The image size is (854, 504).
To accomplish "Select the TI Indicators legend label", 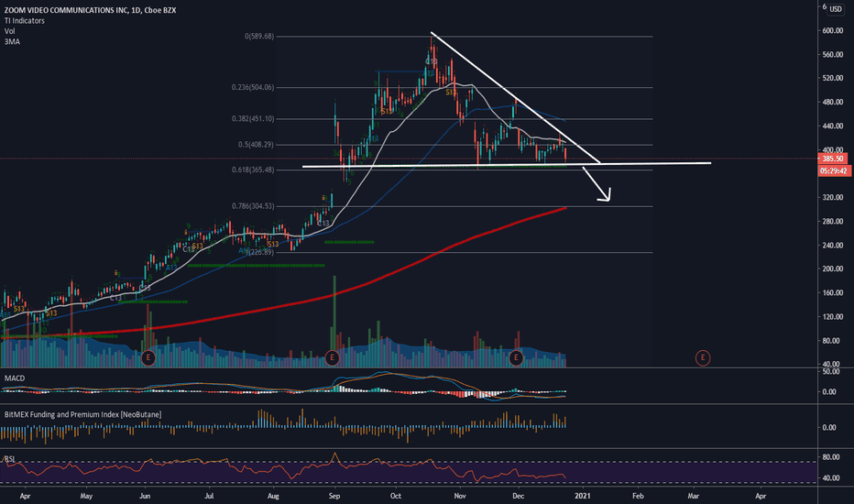I will coord(25,21).
